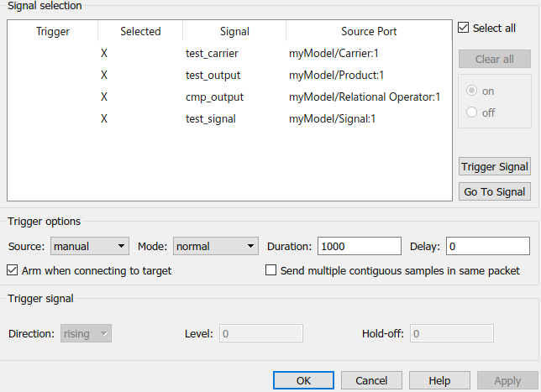Enable Send multiple contiguous samples option

(271, 270)
